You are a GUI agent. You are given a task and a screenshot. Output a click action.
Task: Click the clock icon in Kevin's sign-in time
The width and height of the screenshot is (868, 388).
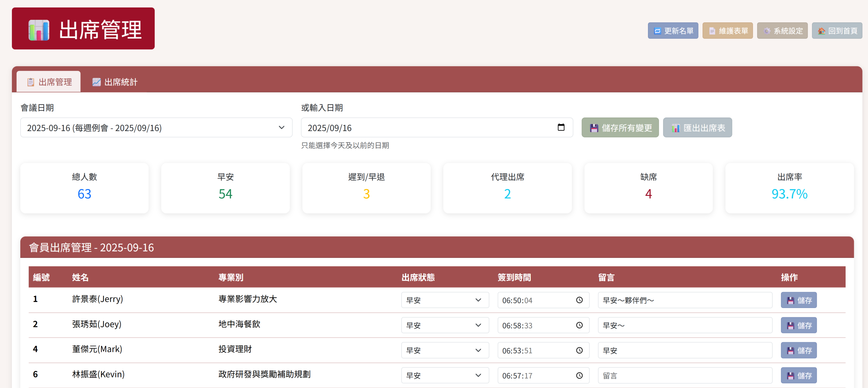[x=579, y=375]
